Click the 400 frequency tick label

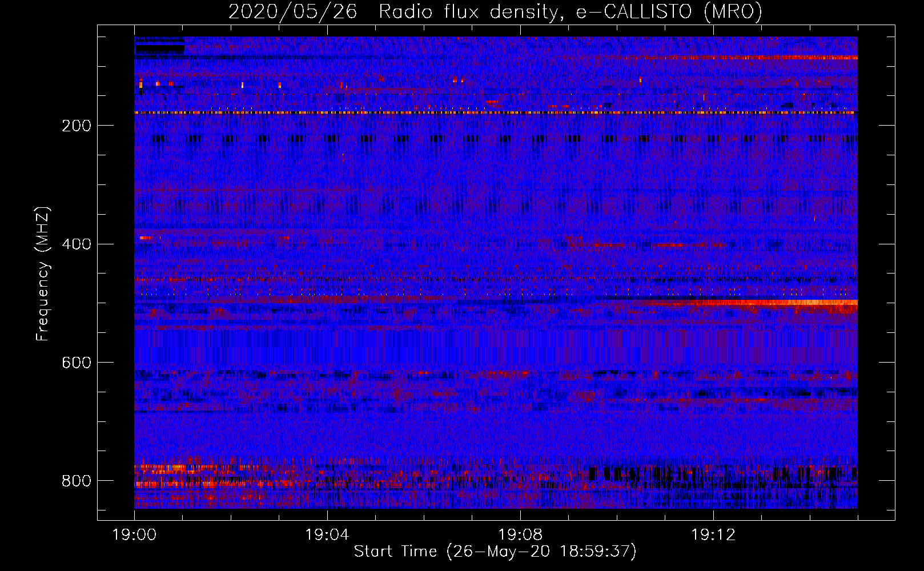point(77,244)
